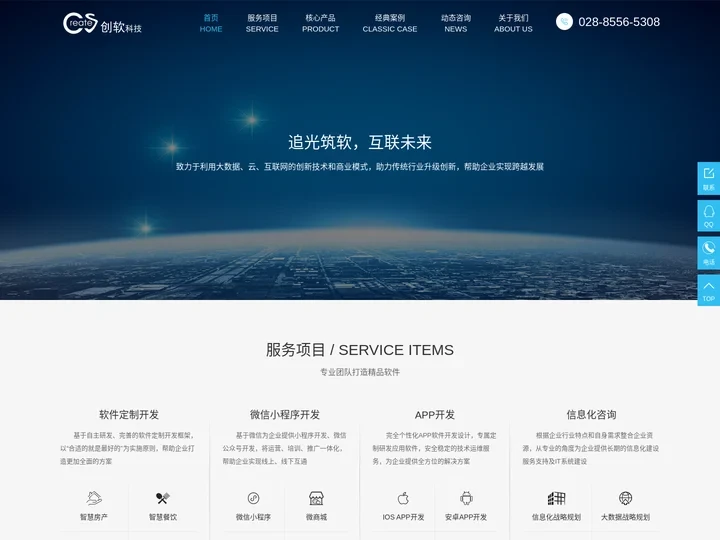Click the 微商城 label
720x540 pixels.
[316, 517]
